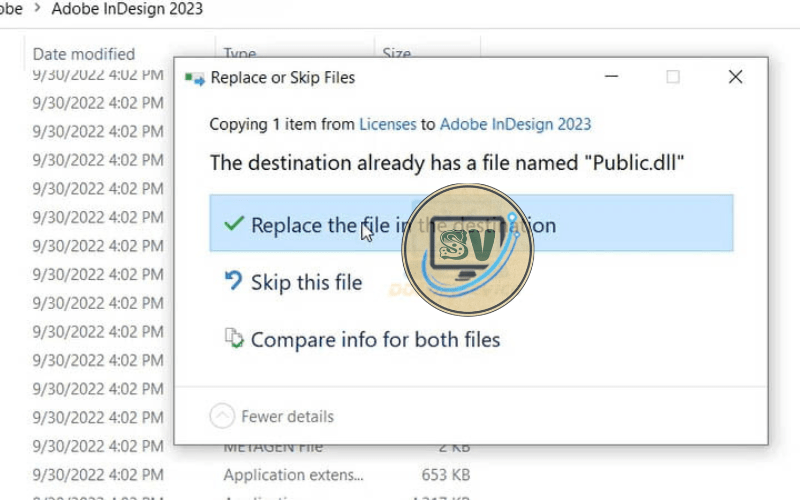The image size is (800, 500).
Task: Open the Licenses source folder link
Action: 387,124
